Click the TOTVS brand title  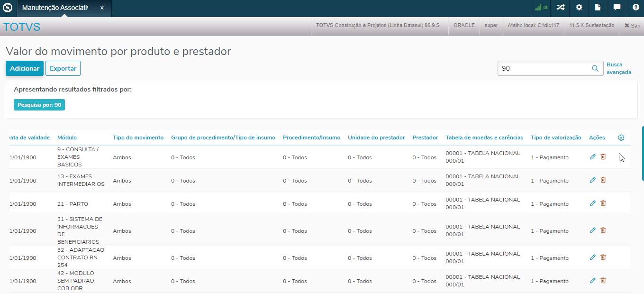tap(22, 27)
